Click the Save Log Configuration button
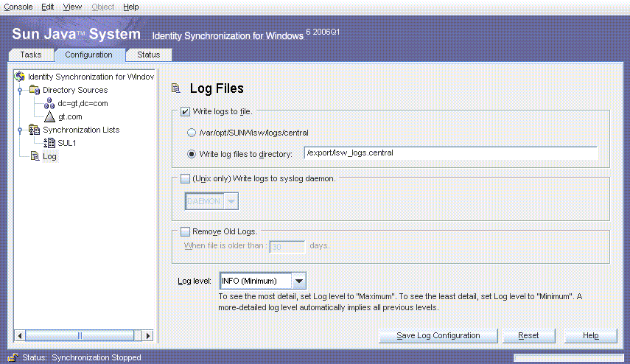Image resolution: width=630 pixels, height=364 pixels. click(x=438, y=335)
